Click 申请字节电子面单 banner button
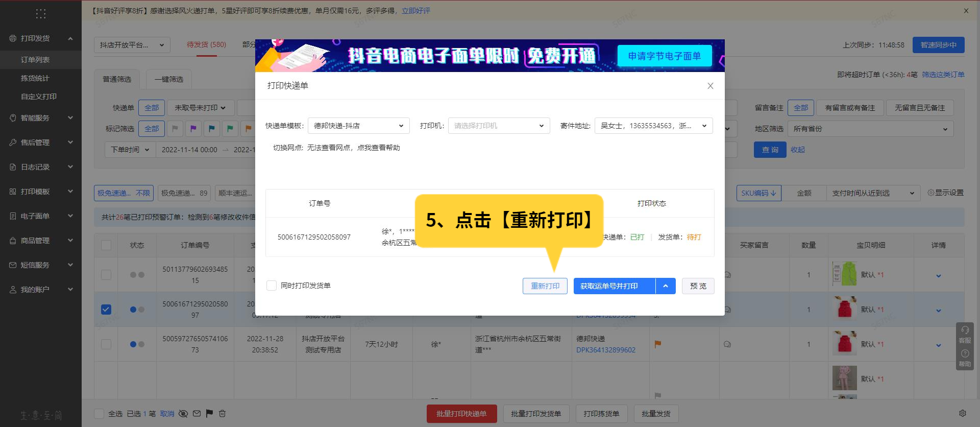Viewport: 980px width, 427px height. tap(665, 56)
